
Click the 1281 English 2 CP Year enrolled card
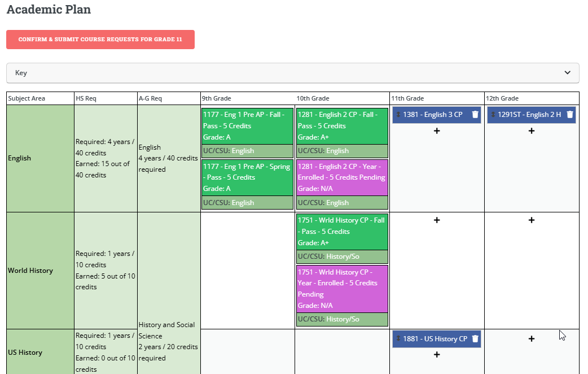(342, 177)
